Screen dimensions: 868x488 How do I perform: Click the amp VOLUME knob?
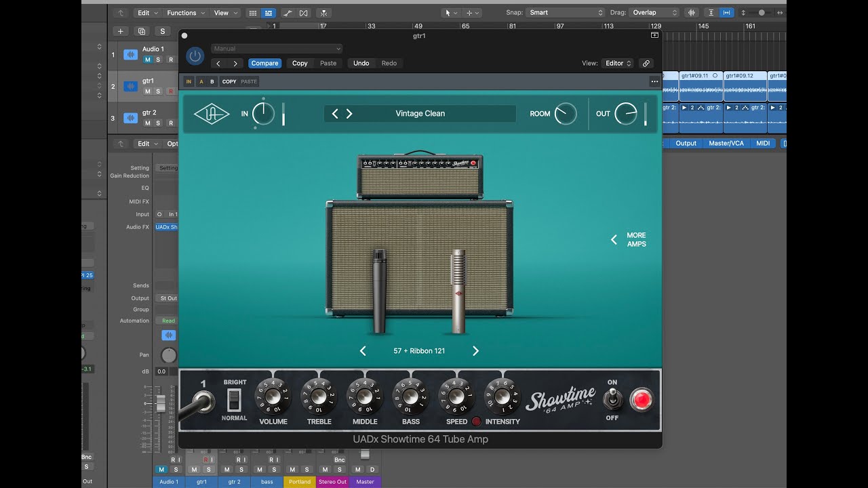coord(273,396)
